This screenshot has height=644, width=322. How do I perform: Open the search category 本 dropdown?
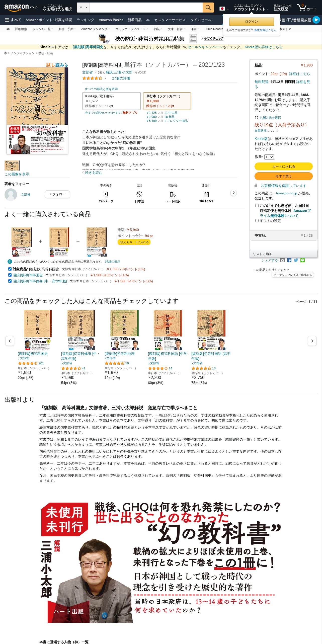click(x=83, y=8)
